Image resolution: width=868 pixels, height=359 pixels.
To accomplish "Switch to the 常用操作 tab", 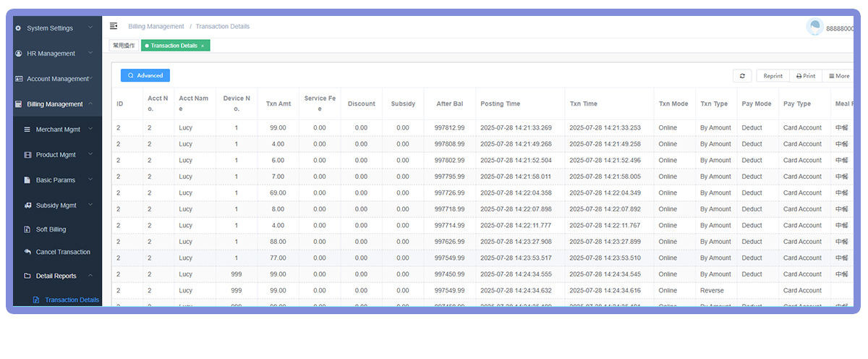I will pos(124,46).
